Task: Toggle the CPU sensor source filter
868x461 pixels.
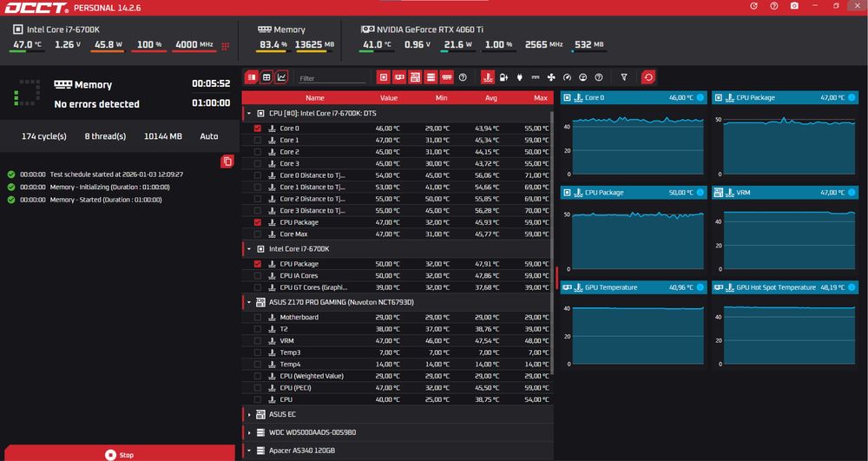Action: [383, 77]
